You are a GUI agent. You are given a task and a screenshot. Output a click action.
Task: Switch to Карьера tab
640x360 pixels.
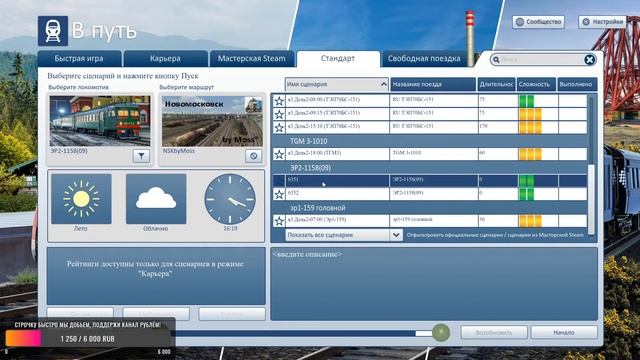click(165, 58)
